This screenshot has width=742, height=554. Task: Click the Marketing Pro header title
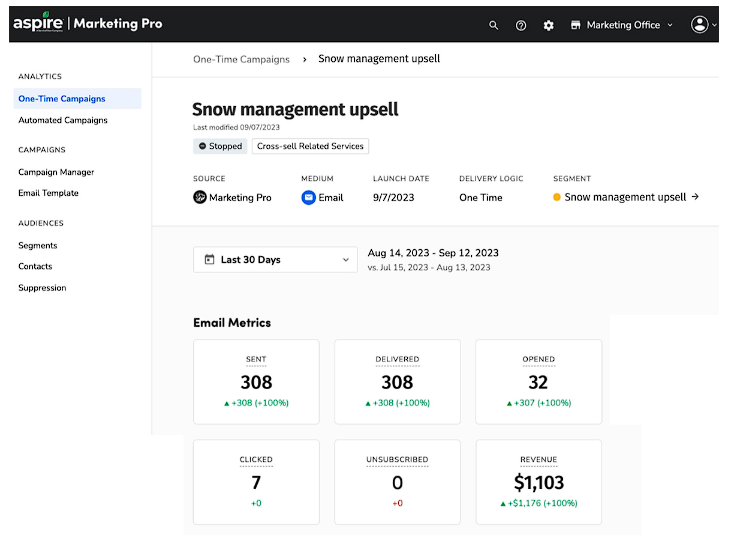point(118,23)
